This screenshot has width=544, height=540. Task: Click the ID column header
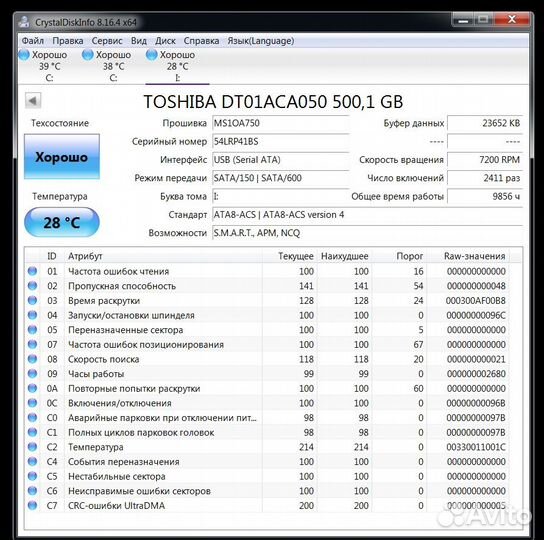(52, 256)
